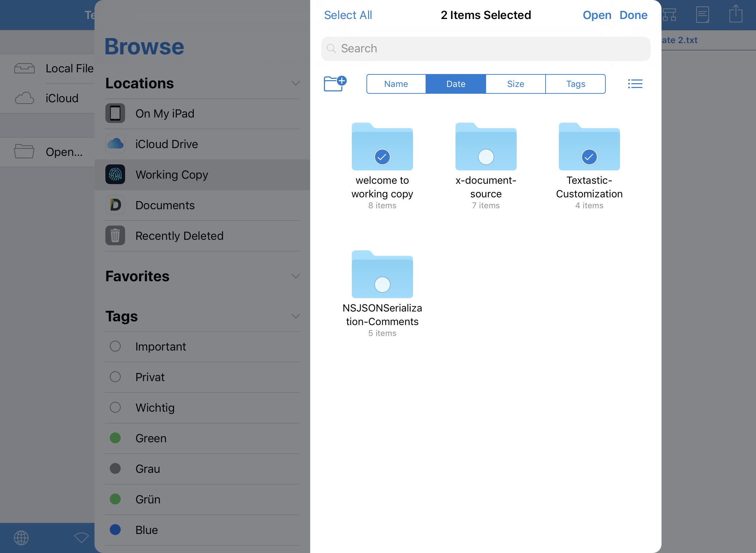Image resolution: width=756 pixels, height=553 pixels.
Task: Tap the x-document-source folder name
Action: [486, 187]
